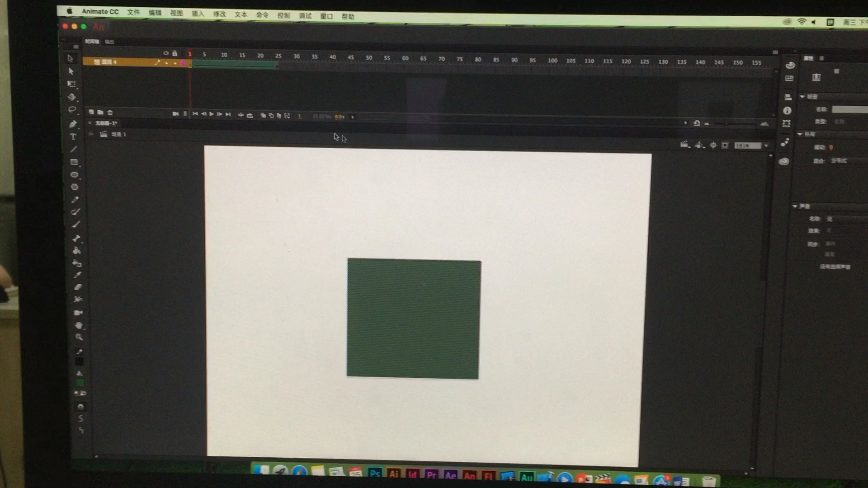Screen dimensions: 868x488
Task: Toggle the eye visibility column header
Action: click(166, 53)
